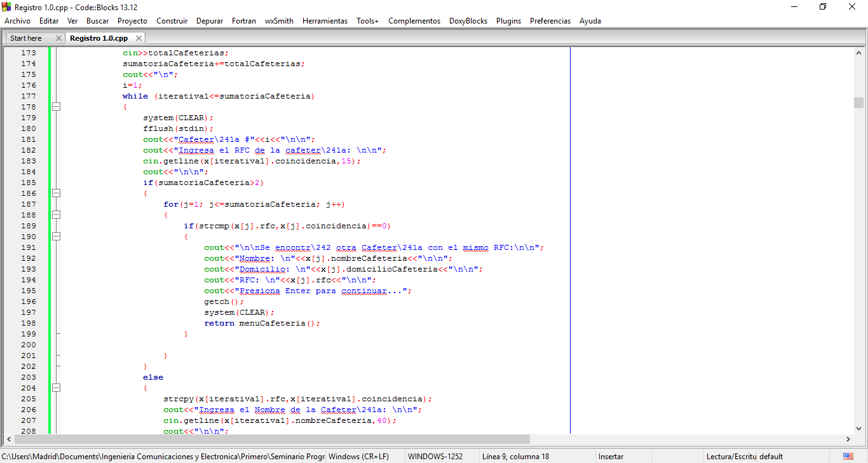Click the strcpy call on line 205
This screenshot has height=463, width=868.
(x=297, y=399)
